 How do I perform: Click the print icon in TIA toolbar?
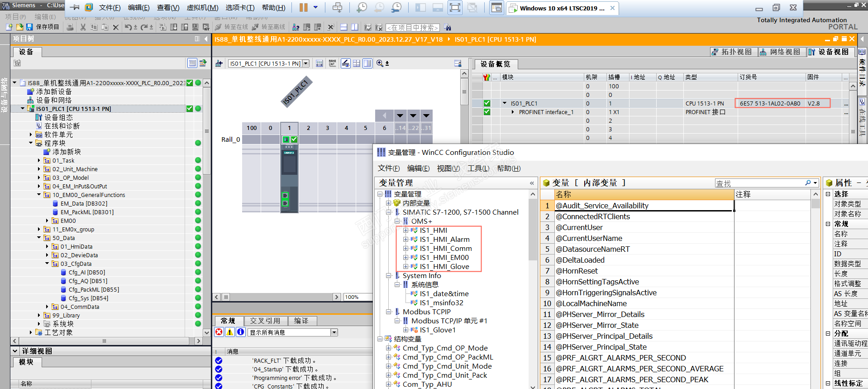(x=70, y=27)
